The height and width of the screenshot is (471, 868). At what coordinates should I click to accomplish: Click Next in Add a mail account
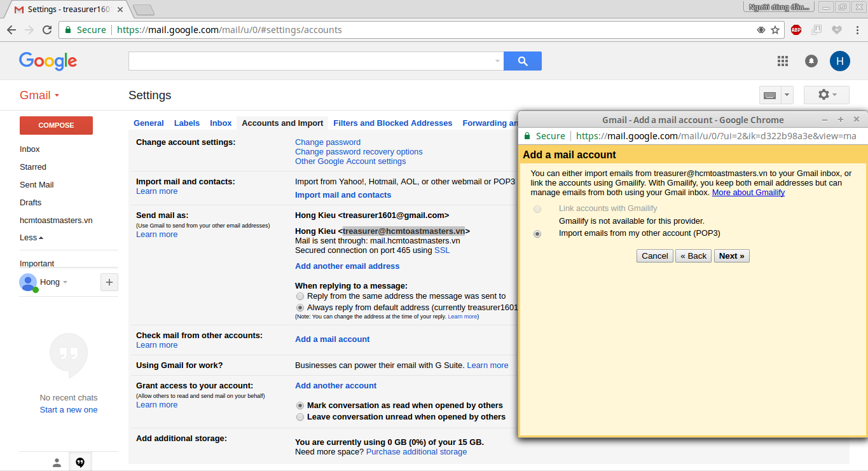(x=732, y=256)
